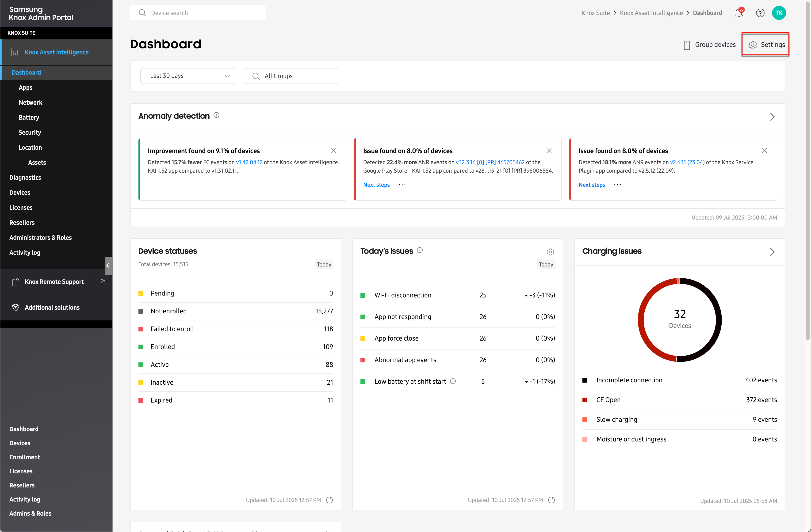
Task: Dismiss the 22.4% more ANR events card
Action: tap(549, 151)
